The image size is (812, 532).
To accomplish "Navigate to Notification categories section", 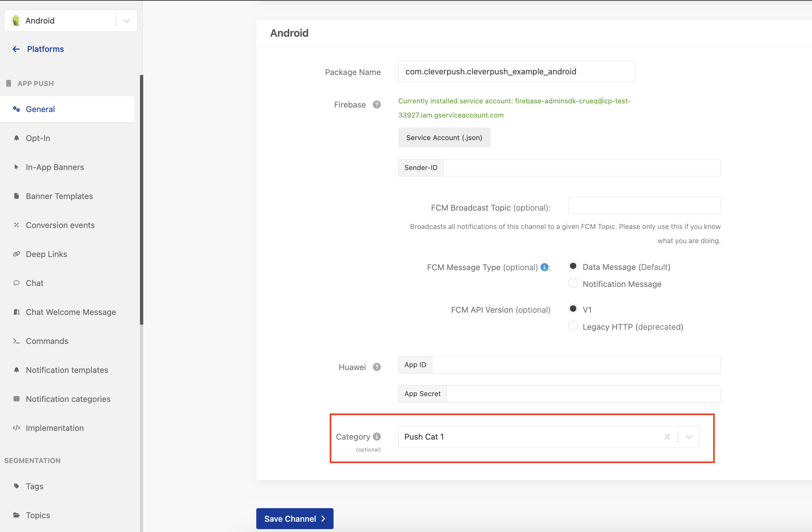I will (68, 398).
